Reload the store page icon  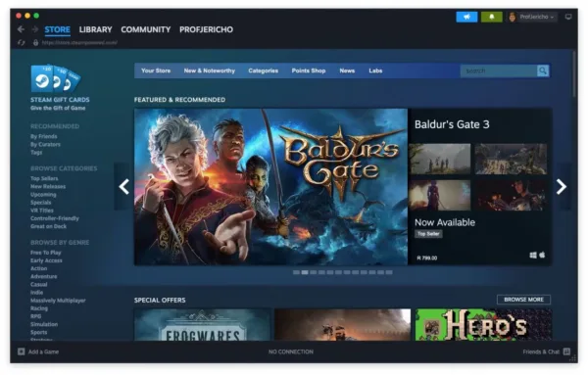coord(22,43)
